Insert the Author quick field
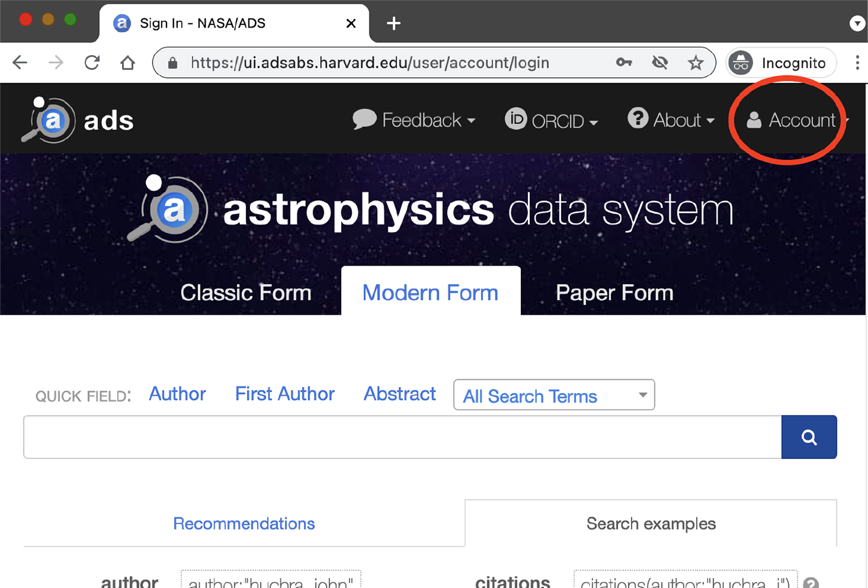 pyautogui.click(x=177, y=394)
